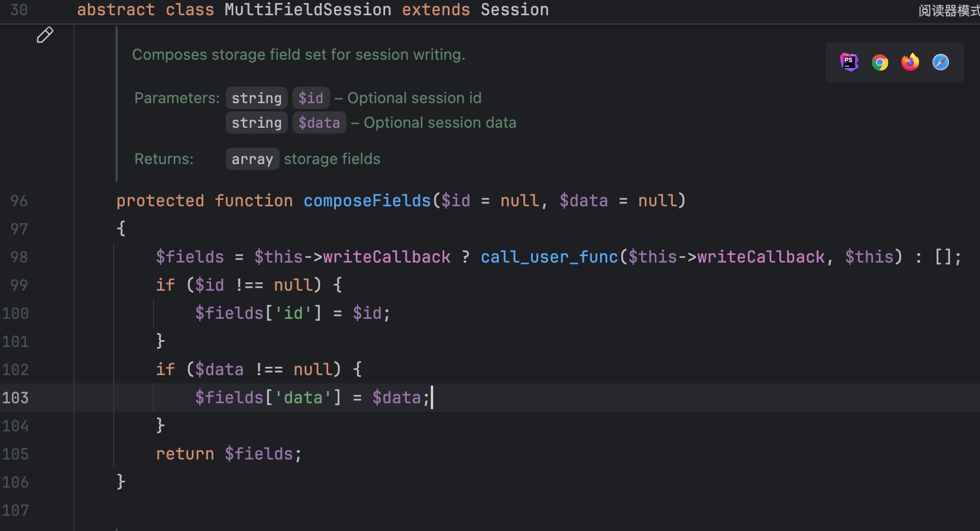Click the pencil icon to edit doc comment

tap(45, 35)
